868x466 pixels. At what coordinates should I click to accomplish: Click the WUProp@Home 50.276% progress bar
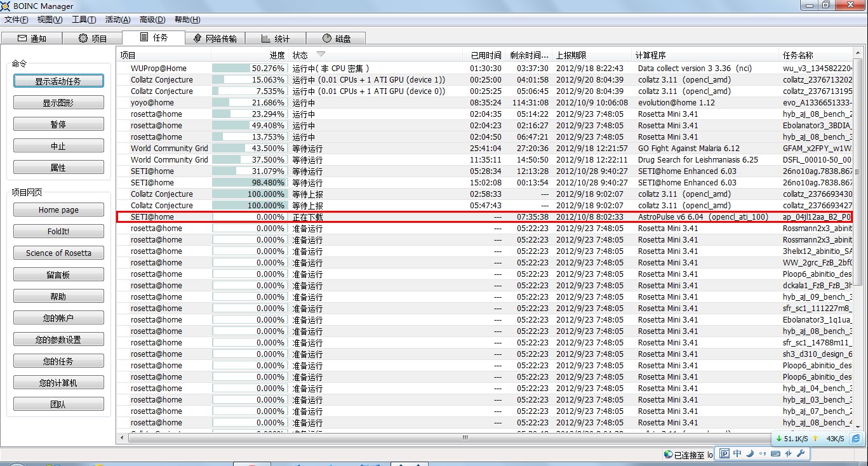point(249,68)
